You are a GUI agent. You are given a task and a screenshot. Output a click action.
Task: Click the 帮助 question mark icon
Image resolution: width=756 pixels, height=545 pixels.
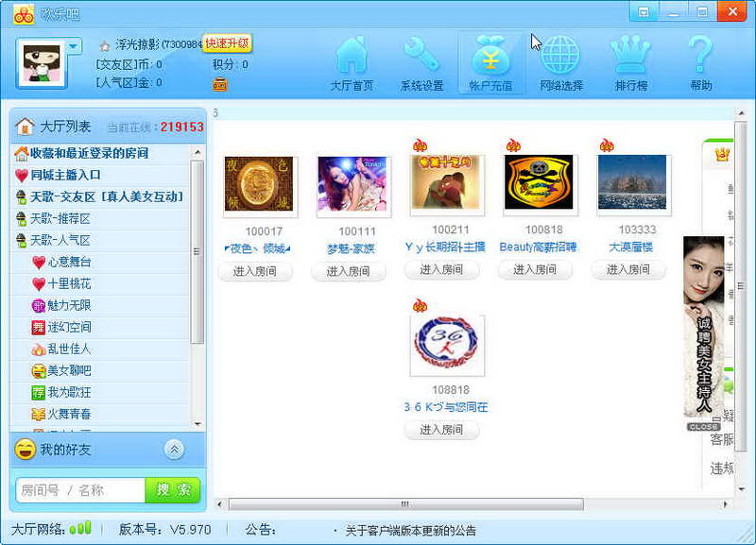[700, 57]
